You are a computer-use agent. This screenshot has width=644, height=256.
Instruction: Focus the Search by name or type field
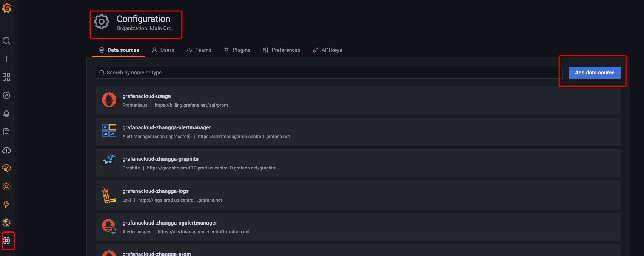click(329, 73)
